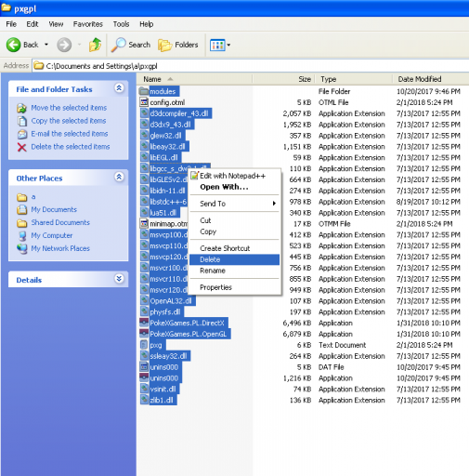Screen dimensions: 469x476
Task: Collapse the Other Places panel
Action: pos(119,177)
